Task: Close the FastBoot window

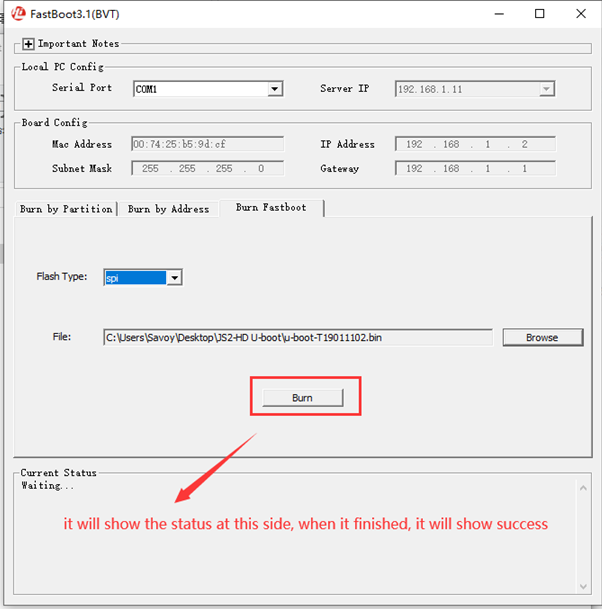Action: tap(581, 14)
